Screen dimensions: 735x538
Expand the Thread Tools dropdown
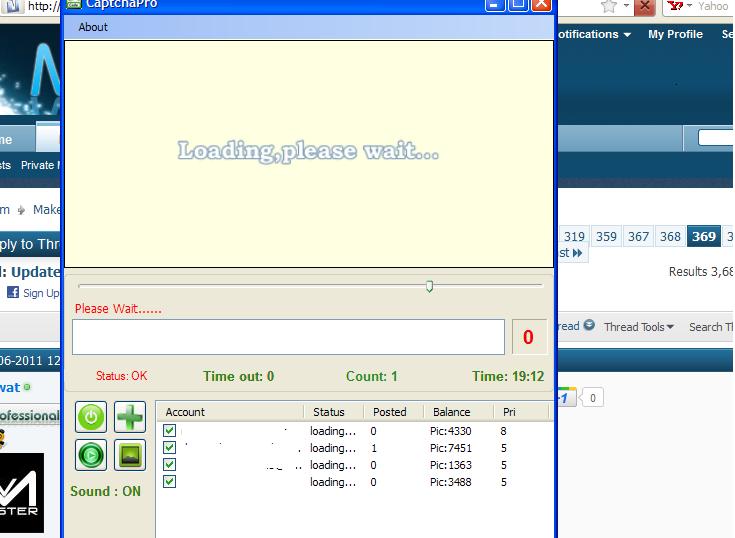(x=639, y=327)
